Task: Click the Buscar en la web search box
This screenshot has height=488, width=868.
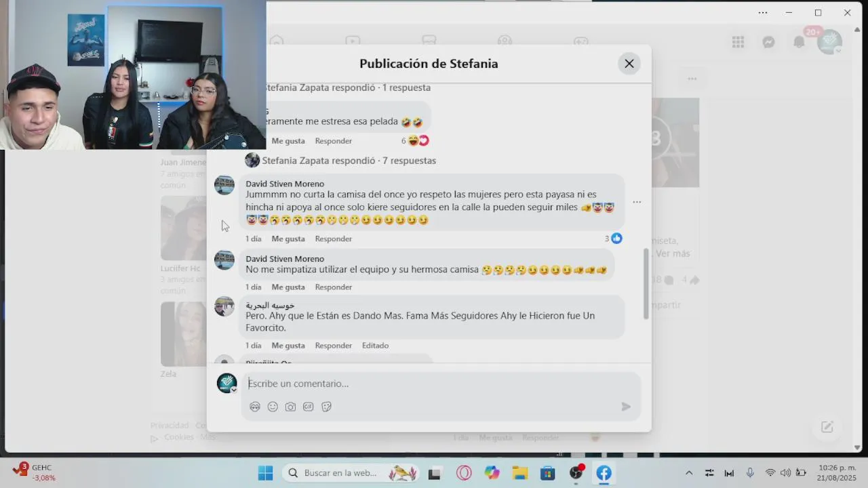Action: (x=351, y=473)
